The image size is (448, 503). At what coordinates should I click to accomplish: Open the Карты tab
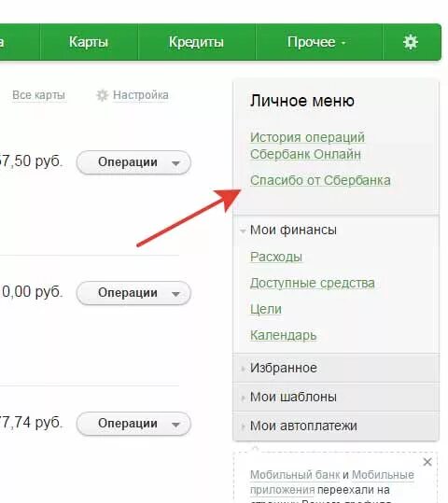click(x=89, y=42)
